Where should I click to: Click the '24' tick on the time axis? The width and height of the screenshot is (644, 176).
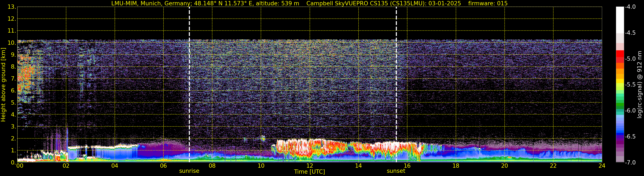tap(602, 166)
